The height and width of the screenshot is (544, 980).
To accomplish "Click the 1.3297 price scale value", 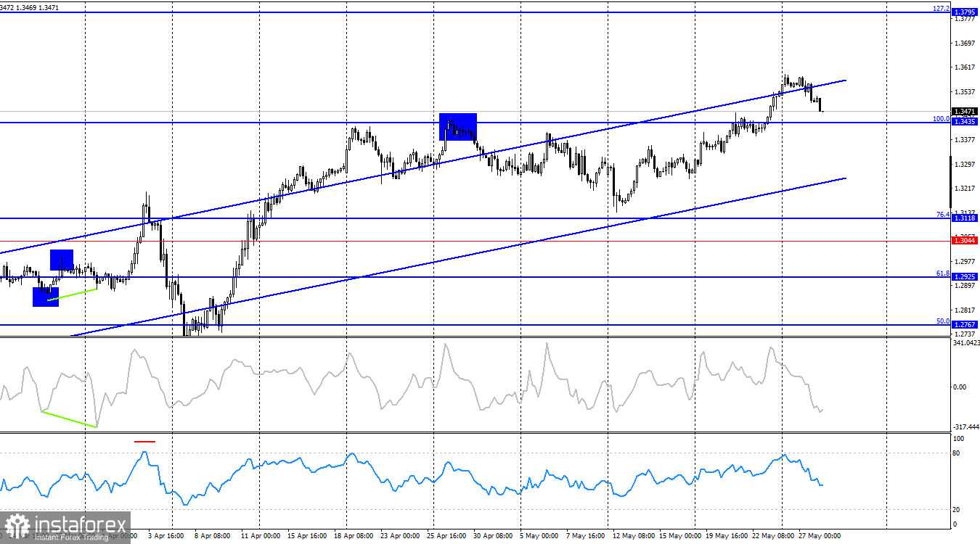I will [x=965, y=165].
